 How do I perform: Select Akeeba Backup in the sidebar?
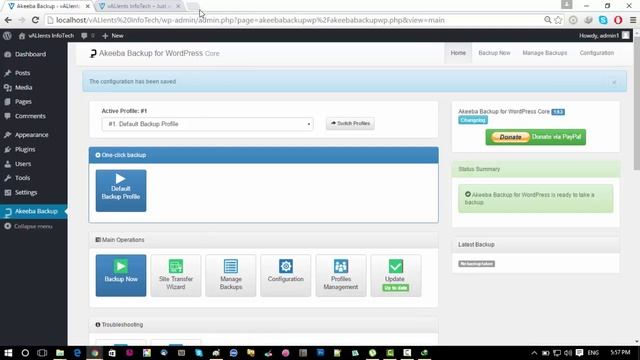(x=33, y=211)
